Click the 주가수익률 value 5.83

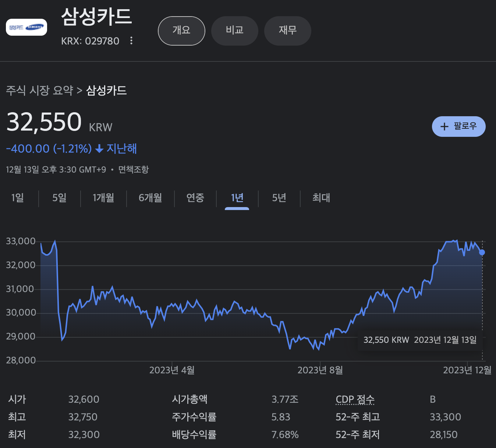click(281, 417)
